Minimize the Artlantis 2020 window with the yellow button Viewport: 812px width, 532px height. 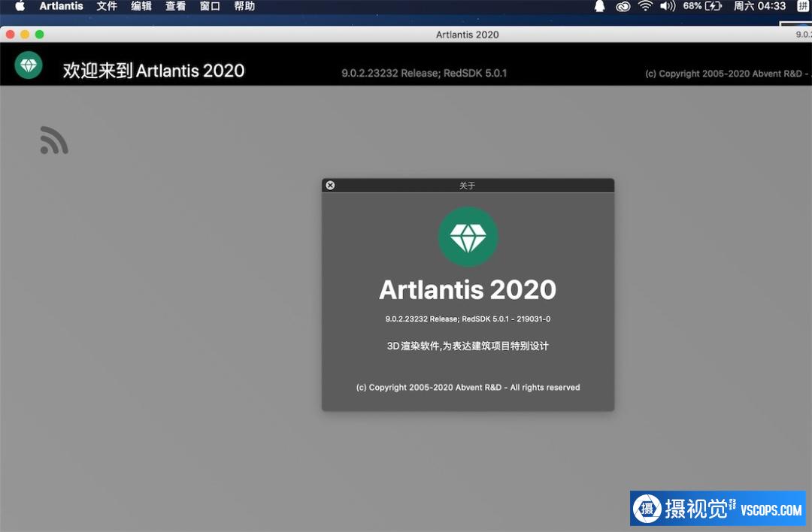(25, 34)
